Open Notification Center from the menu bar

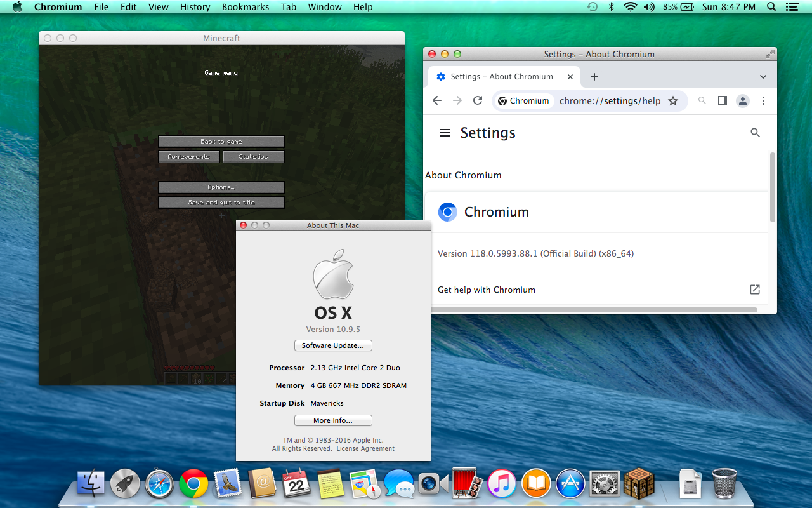pos(792,7)
